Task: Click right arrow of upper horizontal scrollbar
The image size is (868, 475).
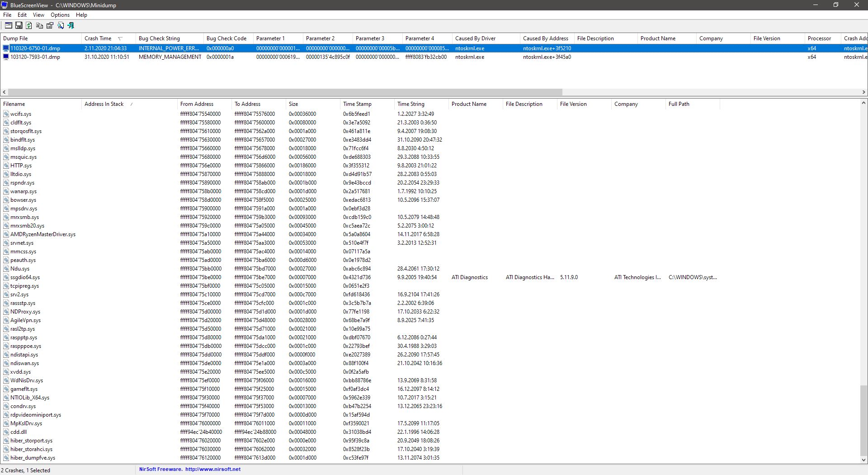Action: (x=863, y=92)
